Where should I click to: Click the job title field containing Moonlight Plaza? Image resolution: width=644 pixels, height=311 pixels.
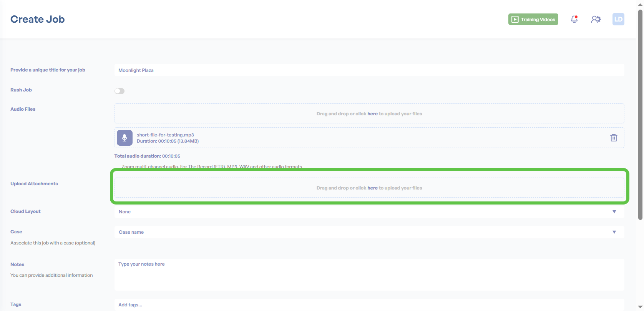click(369, 70)
